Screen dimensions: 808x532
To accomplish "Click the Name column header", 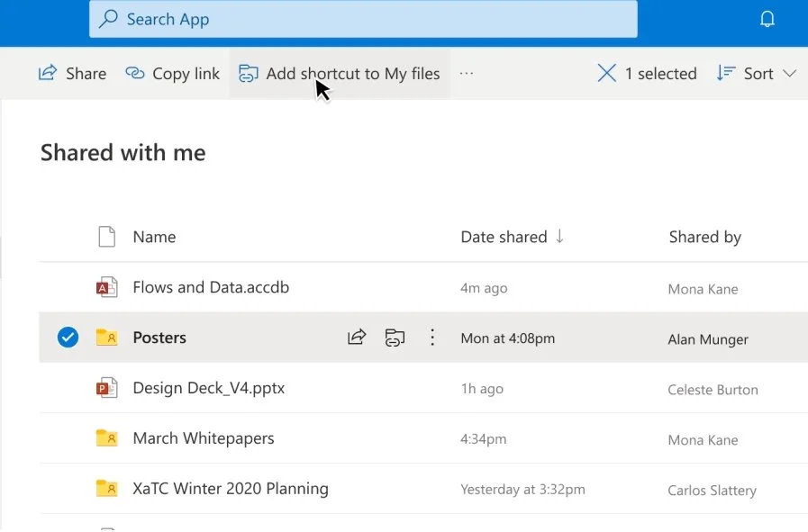I will click(153, 237).
